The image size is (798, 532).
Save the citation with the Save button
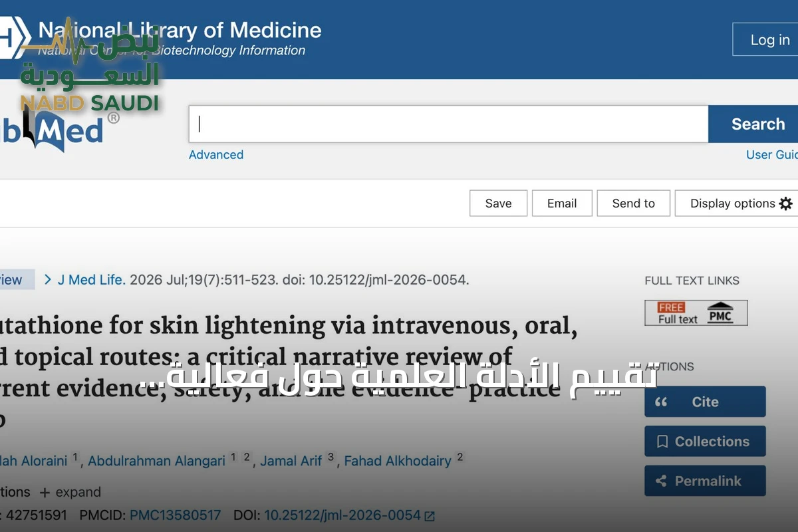(498, 203)
